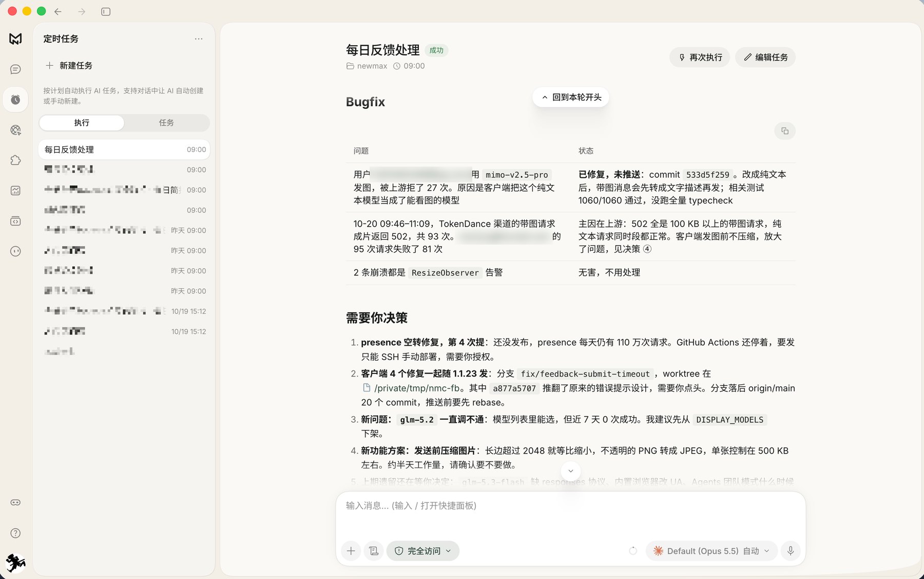Open the three-dot menu beside 定时任务
The width and height of the screenshot is (924, 579).
[199, 39]
